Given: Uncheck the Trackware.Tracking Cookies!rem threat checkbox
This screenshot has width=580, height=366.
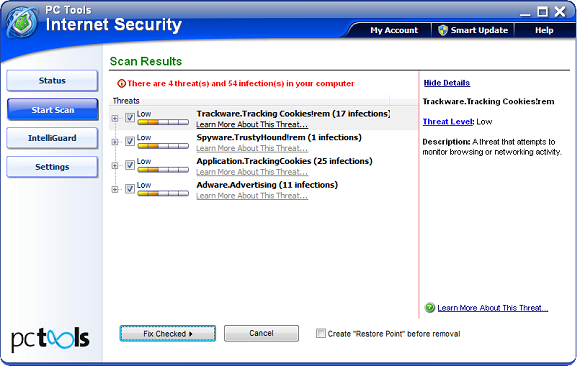Looking at the screenshot, I should 130,118.
